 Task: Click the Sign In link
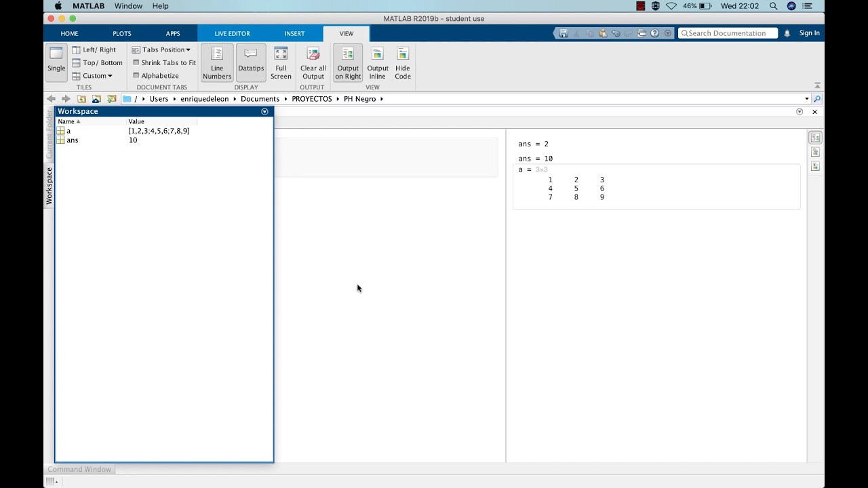point(809,33)
